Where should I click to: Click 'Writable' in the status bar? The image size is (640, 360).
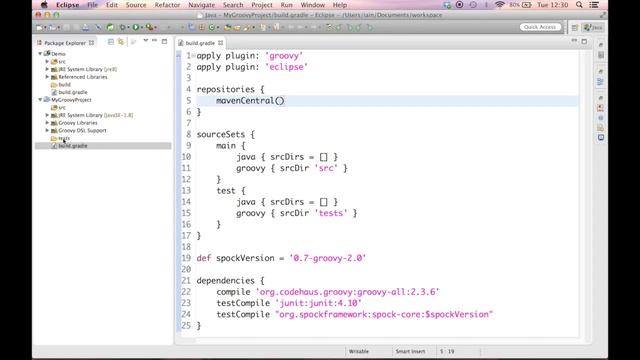pos(359,351)
